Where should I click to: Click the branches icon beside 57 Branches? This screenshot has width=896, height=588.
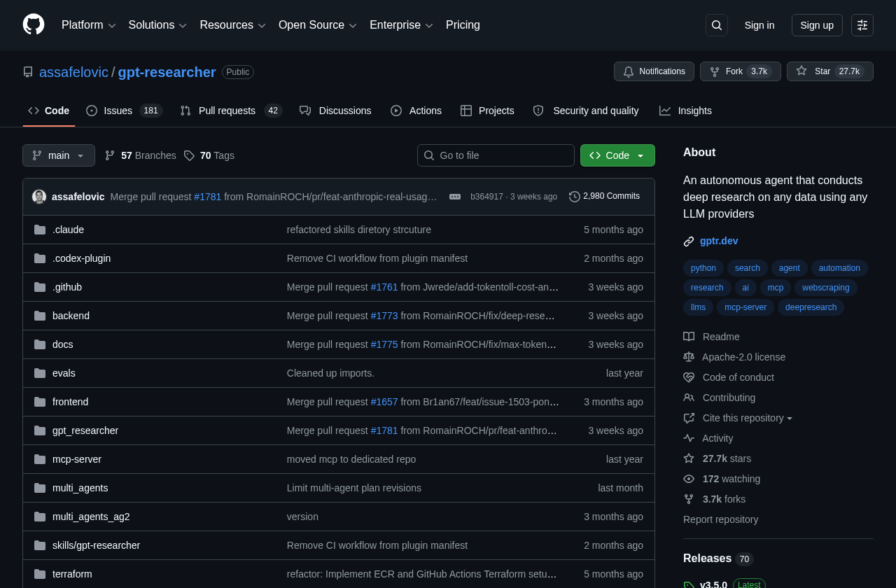click(110, 155)
